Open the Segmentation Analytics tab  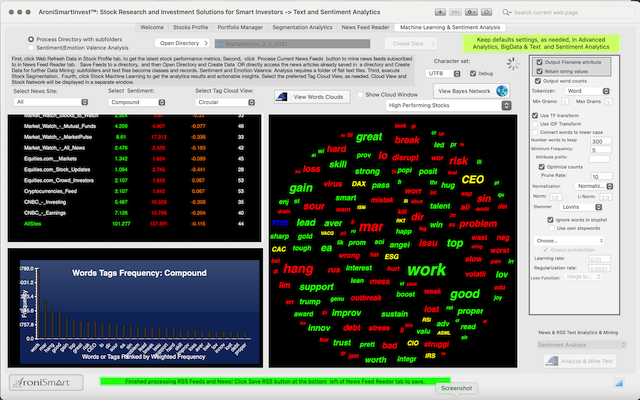[302, 27]
